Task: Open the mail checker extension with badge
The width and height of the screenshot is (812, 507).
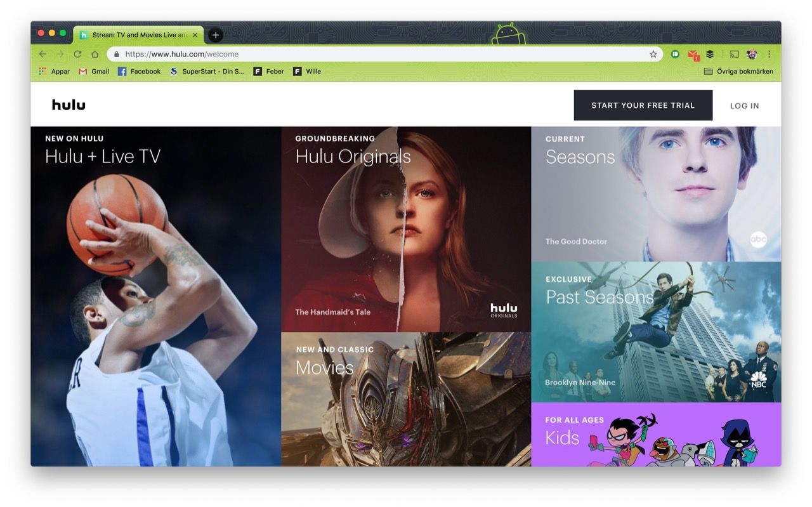Action: (x=693, y=55)
